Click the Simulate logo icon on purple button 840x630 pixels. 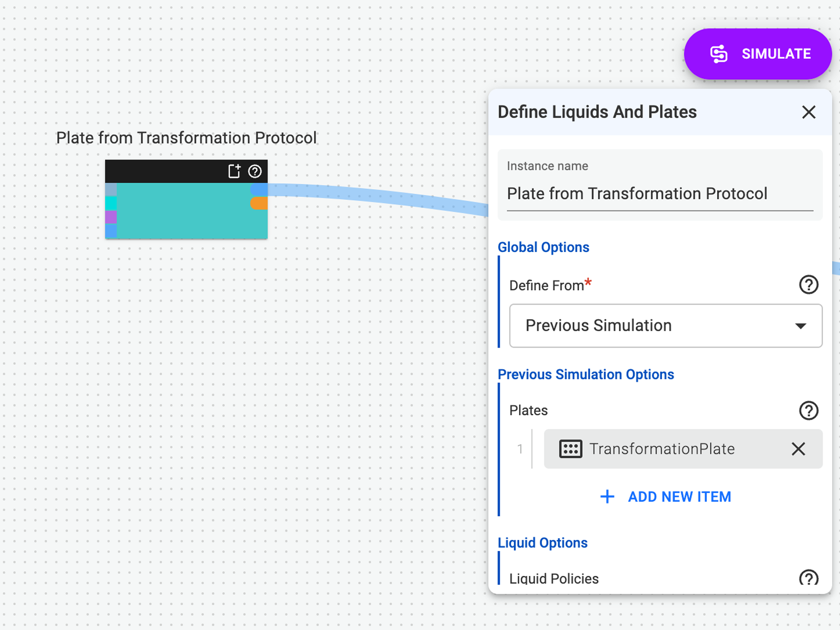click(x=720, y=53)
